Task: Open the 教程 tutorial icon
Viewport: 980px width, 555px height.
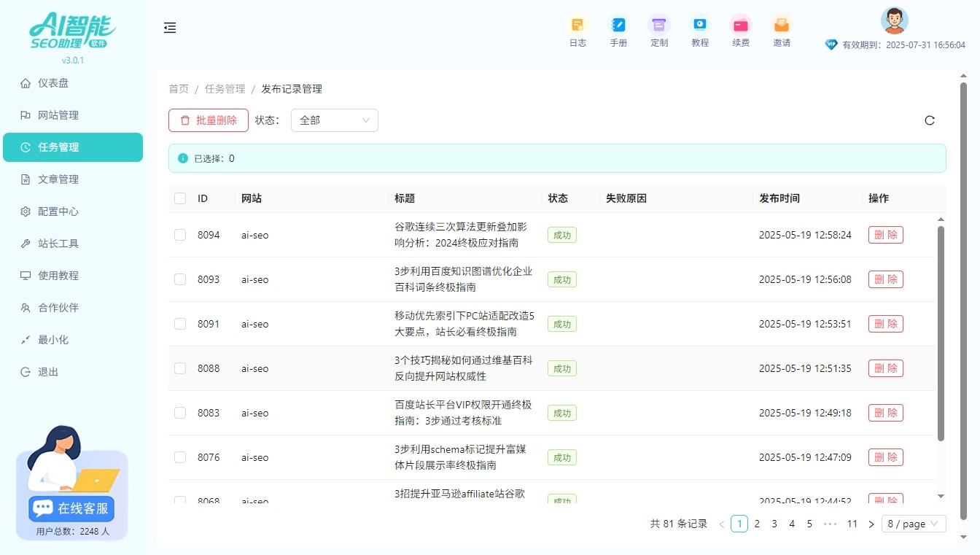Action: click(700, 26)
